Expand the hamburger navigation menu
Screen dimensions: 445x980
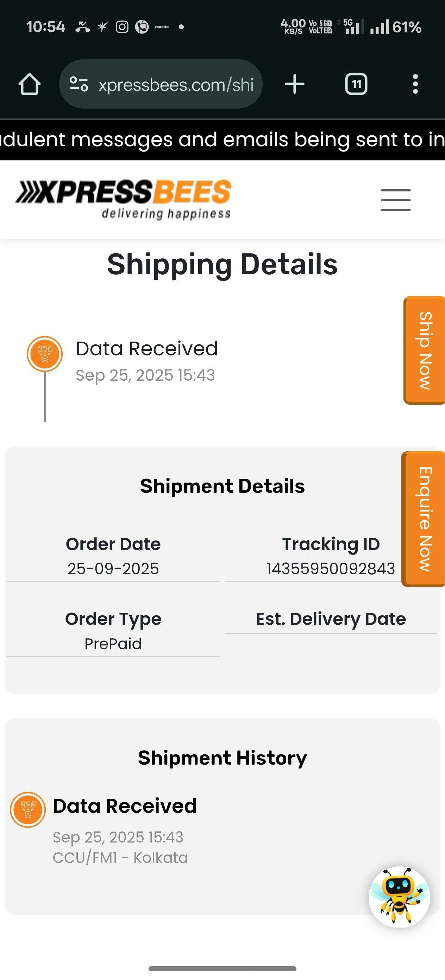[396, 200]
